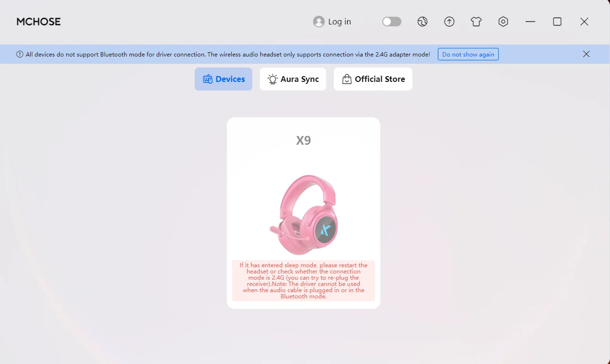The height and width of the screenshot is (364, 610).
Task: Click the MCHOSE logo
Action: coord(38,22)
